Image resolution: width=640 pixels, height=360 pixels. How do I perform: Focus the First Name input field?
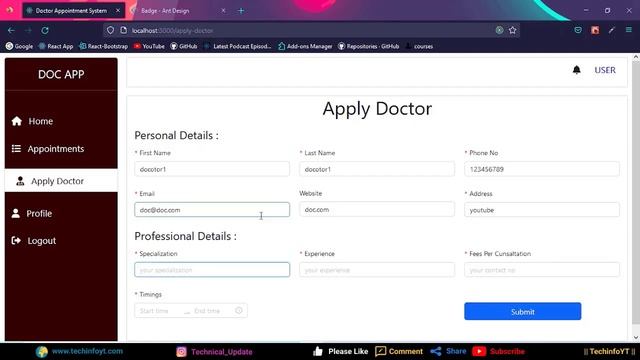(x=212, y=169)
